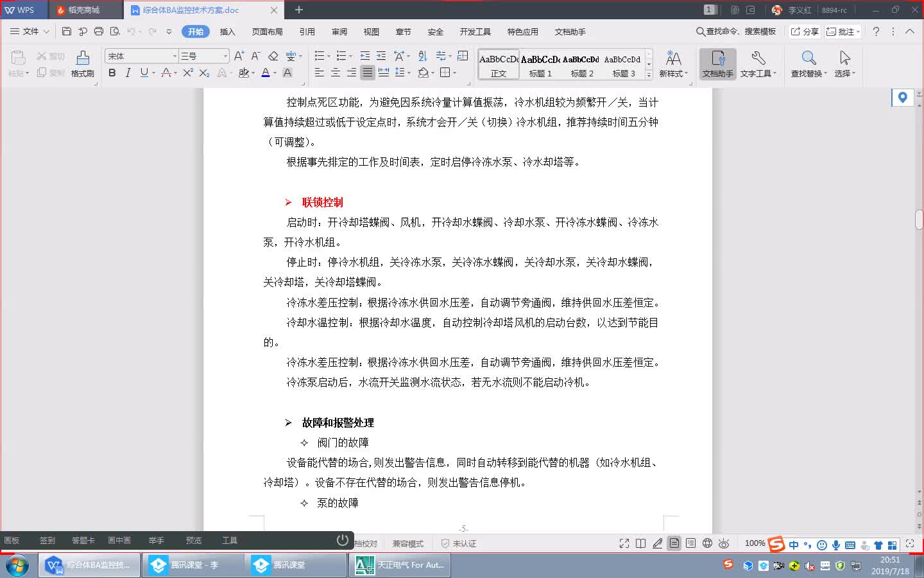Apply the 正文 style
The height and width of the screenshot is (578, 924).
[499, 65]
